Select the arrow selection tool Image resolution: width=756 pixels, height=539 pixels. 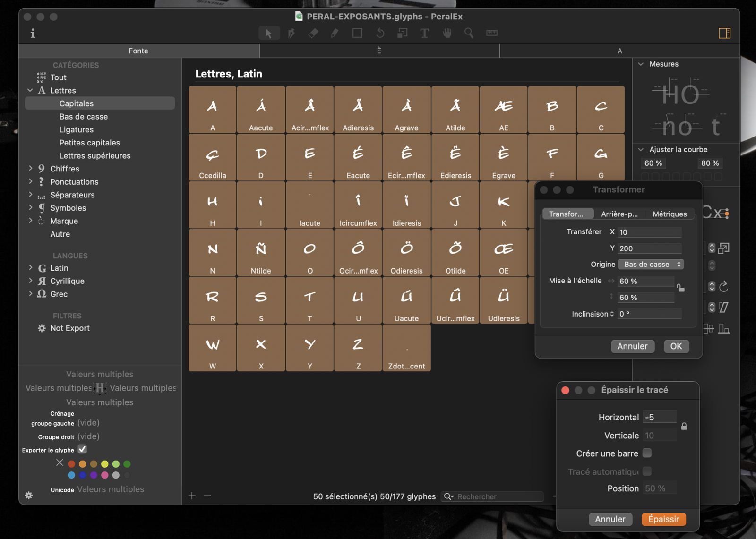tap(269, 33)
